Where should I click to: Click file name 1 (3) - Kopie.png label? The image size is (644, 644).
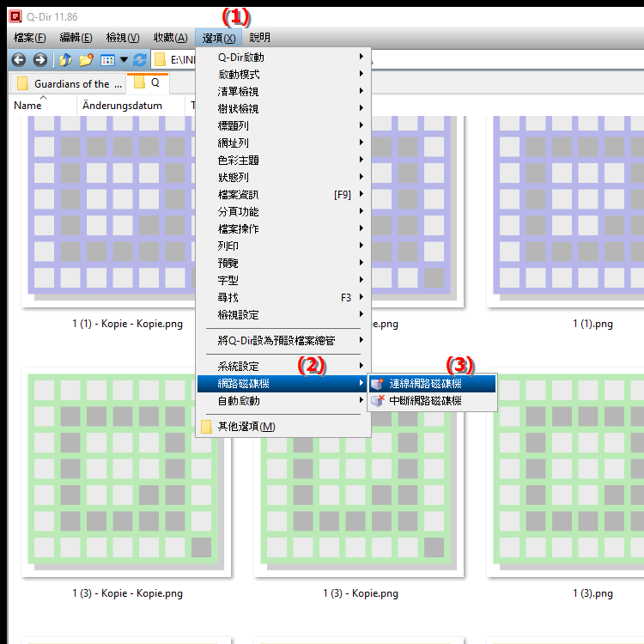coord(360,593)
